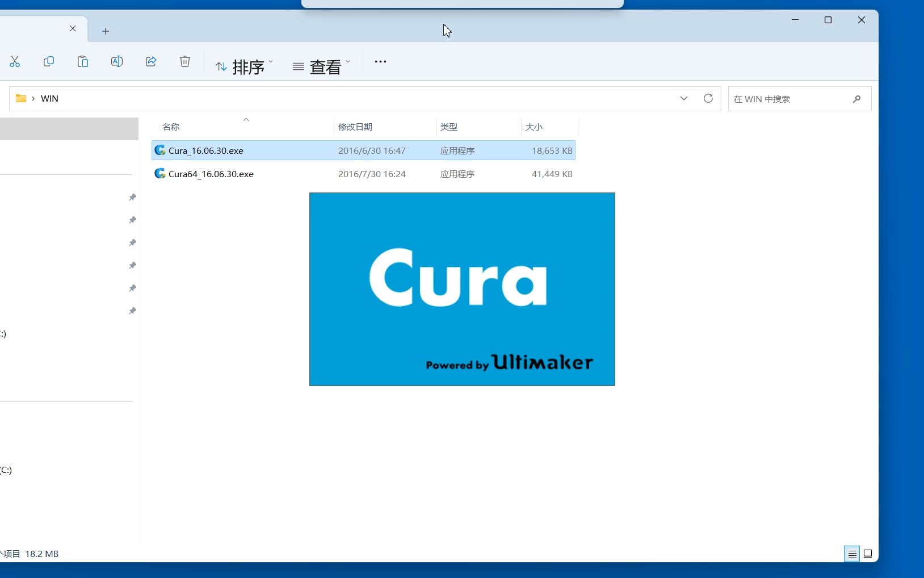The height and width of the screenshot is (578, 924).
Task: Open the 排序 sort dropdown
Action: [245, 66]
